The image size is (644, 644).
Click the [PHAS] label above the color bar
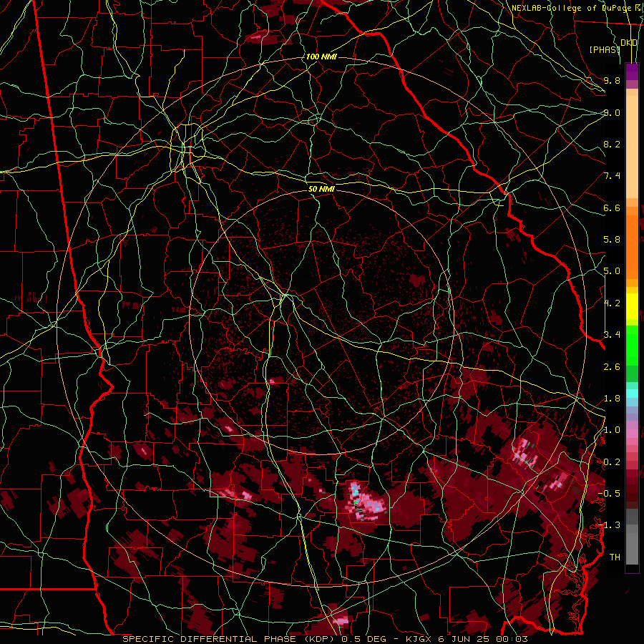click(605, 49)
